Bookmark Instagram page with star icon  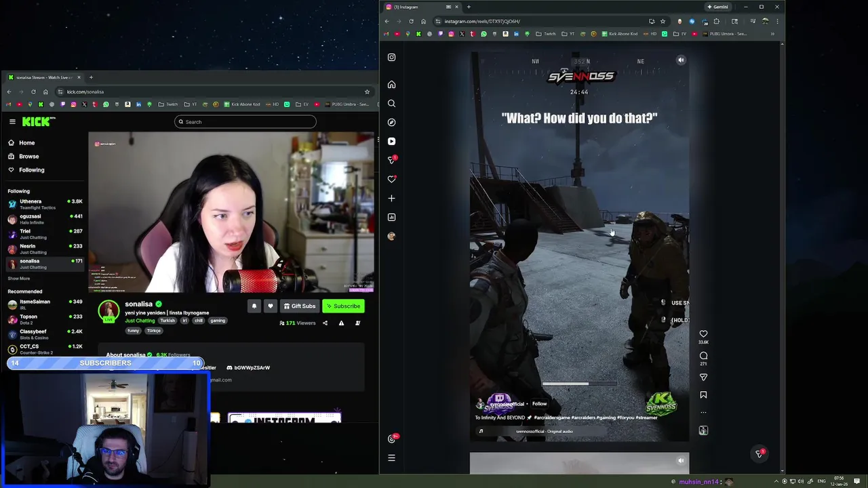pyautogui.click(x=663, y=22)
